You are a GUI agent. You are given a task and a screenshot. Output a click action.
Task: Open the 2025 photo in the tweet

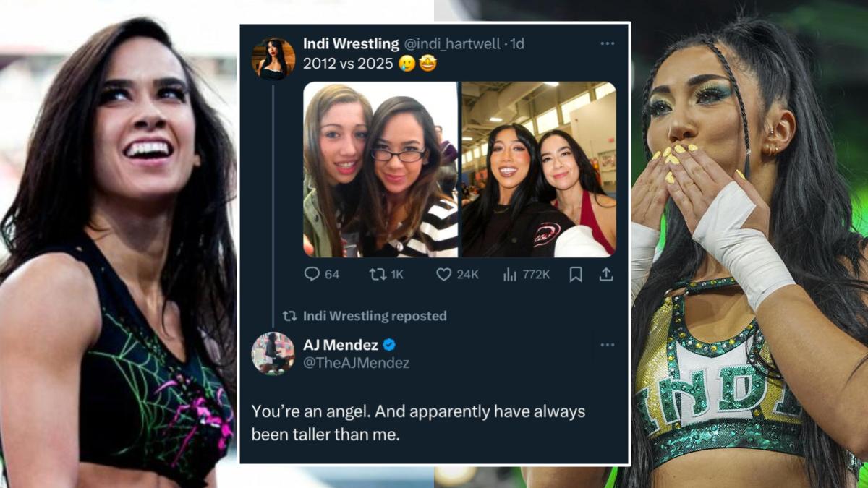539,169
